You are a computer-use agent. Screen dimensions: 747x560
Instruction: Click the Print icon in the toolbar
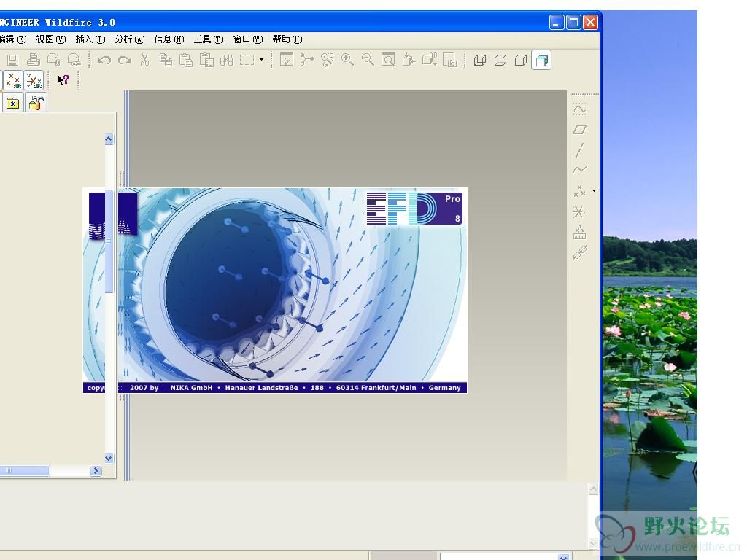pyautogui.click(x=34, y=60)
